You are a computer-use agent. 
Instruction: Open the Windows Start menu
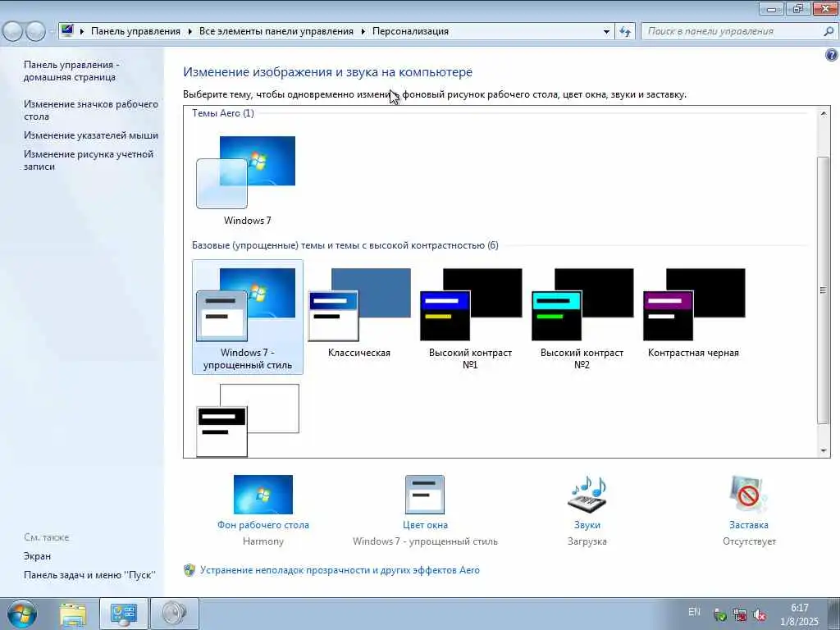coord(22,614)
